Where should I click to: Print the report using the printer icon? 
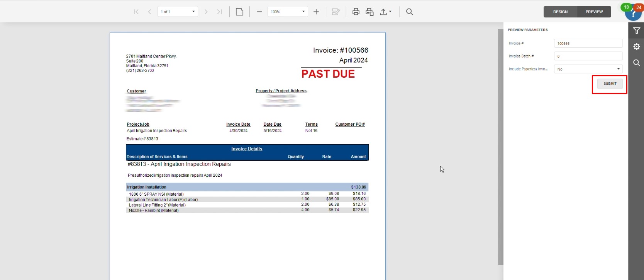(356, 12)
